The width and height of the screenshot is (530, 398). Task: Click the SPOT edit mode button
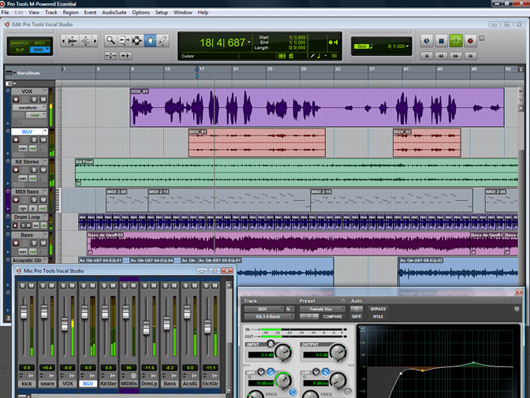(40, 43)
